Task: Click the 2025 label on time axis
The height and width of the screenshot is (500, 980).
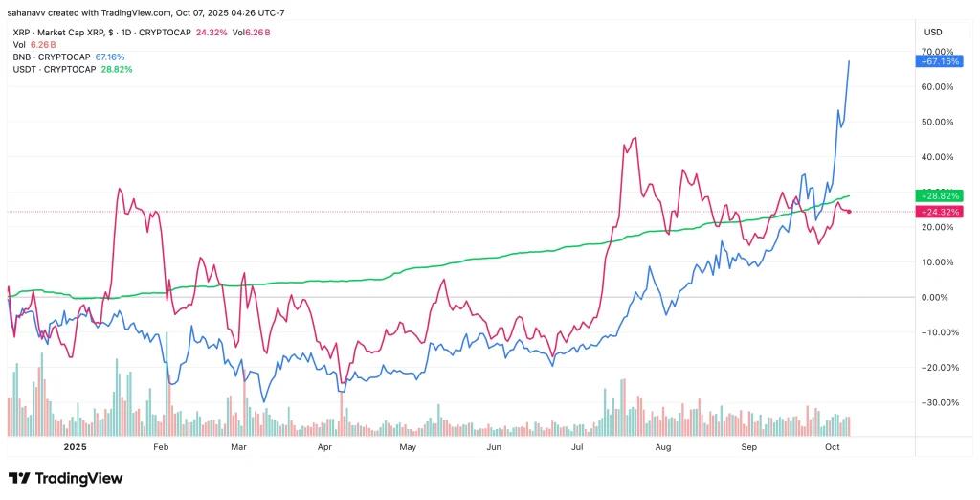Action: pyautogui.click(x=75, y=447)
